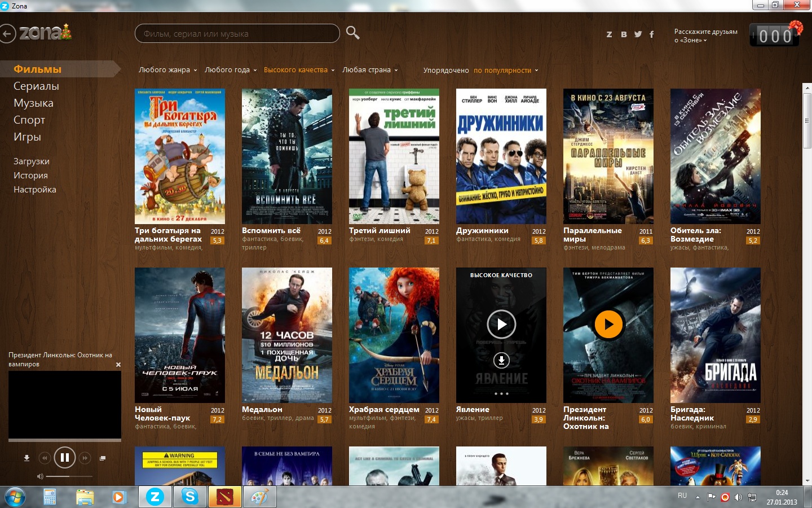Open the Calculator icon on the taskbar
The height and width of the screenshot is (508, 812).
click(x=50, y=497)
